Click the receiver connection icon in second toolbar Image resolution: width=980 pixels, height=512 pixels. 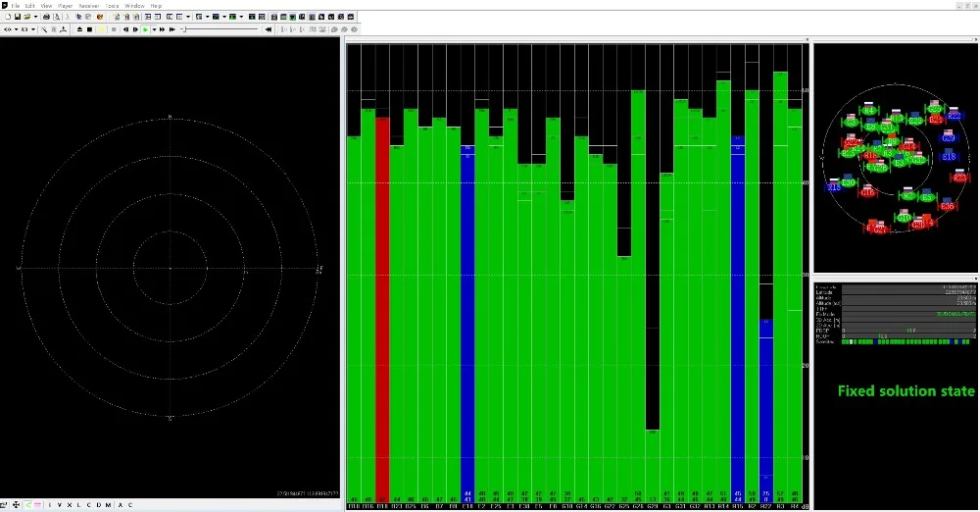(x=8, y=29)
